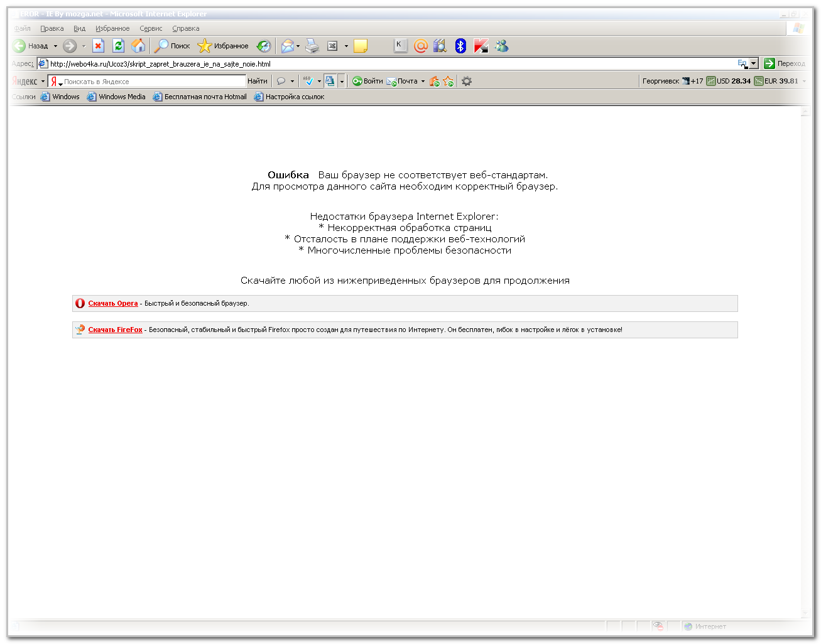821x644 pixels.
Task: Print the page with printer icon
Action: point(312,46)
